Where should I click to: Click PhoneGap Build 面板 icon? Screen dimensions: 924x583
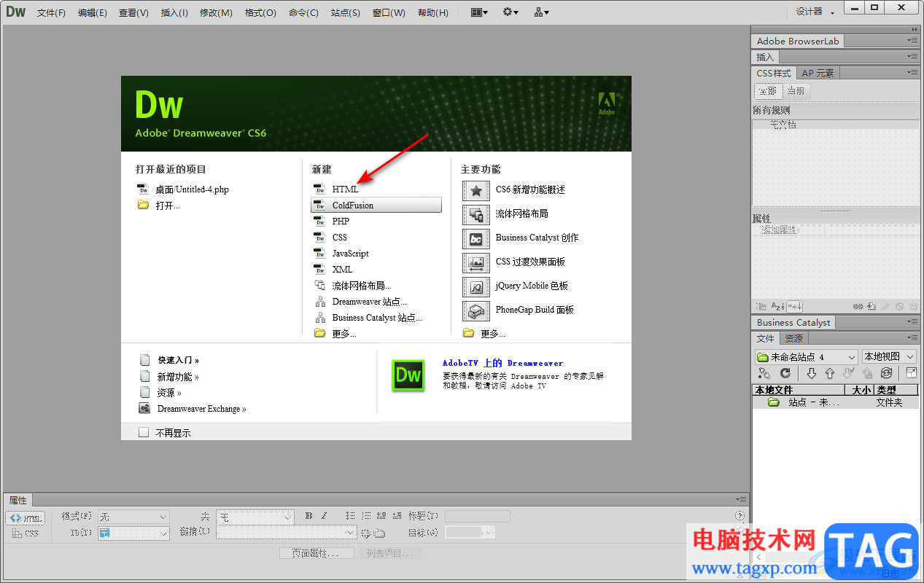tap(476, 310)
